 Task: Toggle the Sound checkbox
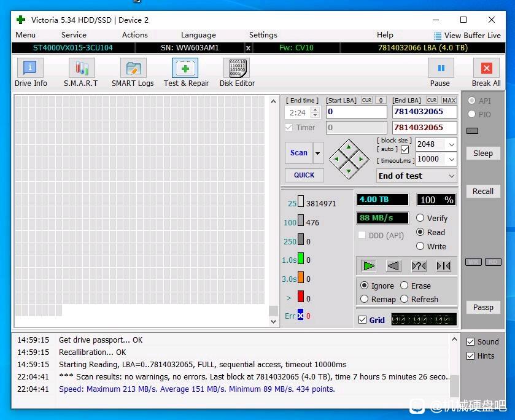[x=470, y=342]
